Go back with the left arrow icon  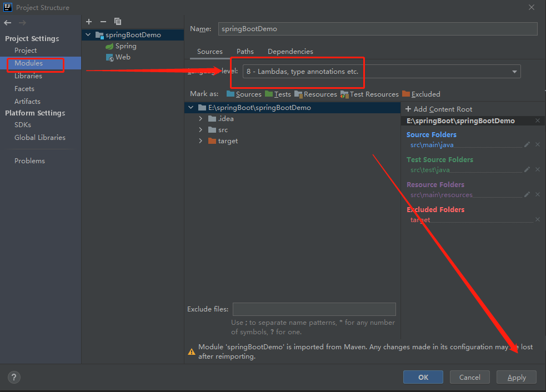click(8, 23)
